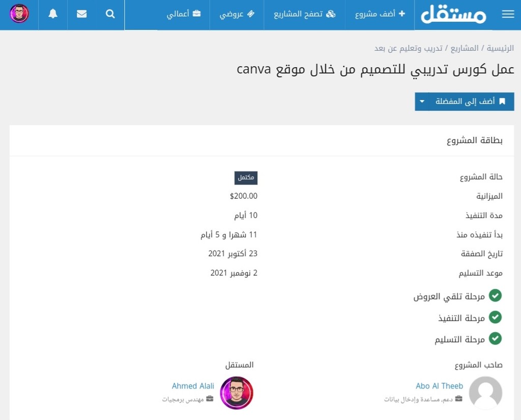
Task: Open أعمالي from the top menu
Action: pyautogui.click(x=183, y=14)
